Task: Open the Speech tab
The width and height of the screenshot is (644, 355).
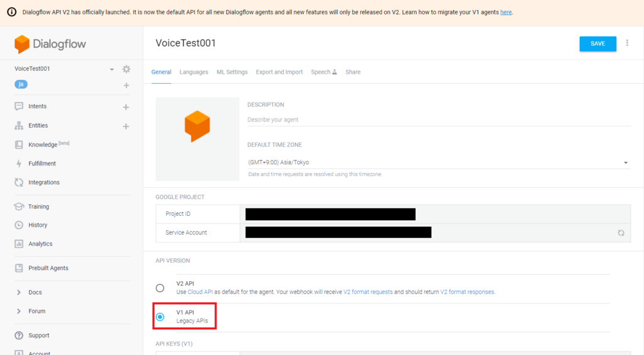Action: tap(324, 72)
